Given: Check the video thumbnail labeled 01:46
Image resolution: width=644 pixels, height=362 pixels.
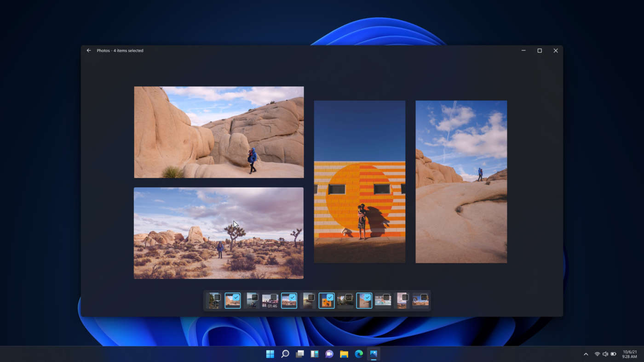Looking at the screenshot, I should coord(273,297).
